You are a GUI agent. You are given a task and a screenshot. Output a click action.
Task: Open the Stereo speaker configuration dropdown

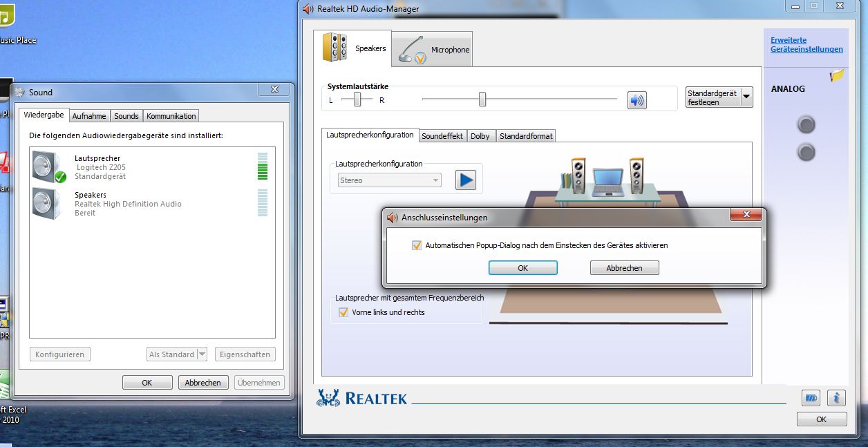389,180
